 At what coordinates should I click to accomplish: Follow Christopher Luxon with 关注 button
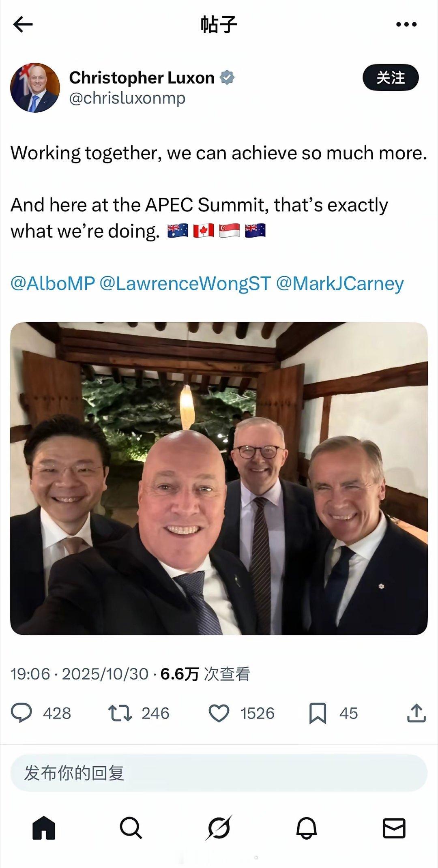391,77
